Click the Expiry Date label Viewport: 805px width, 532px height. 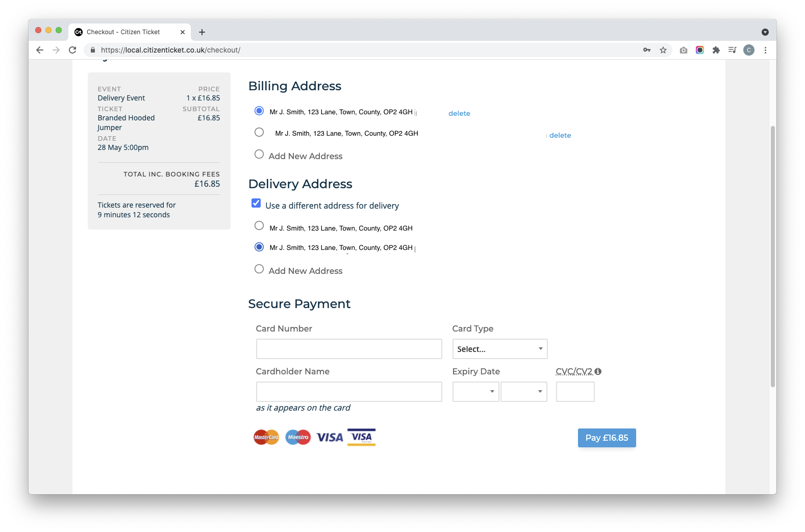tap(476, 371)
